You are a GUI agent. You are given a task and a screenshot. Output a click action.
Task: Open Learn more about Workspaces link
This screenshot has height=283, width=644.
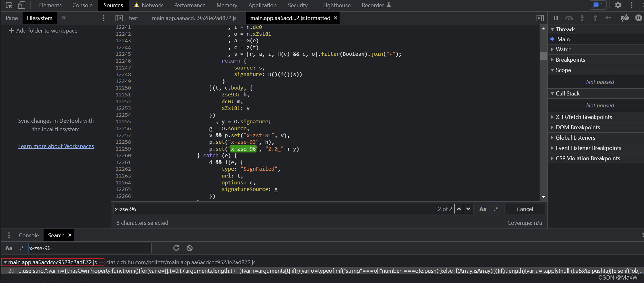tap(56, 146)
